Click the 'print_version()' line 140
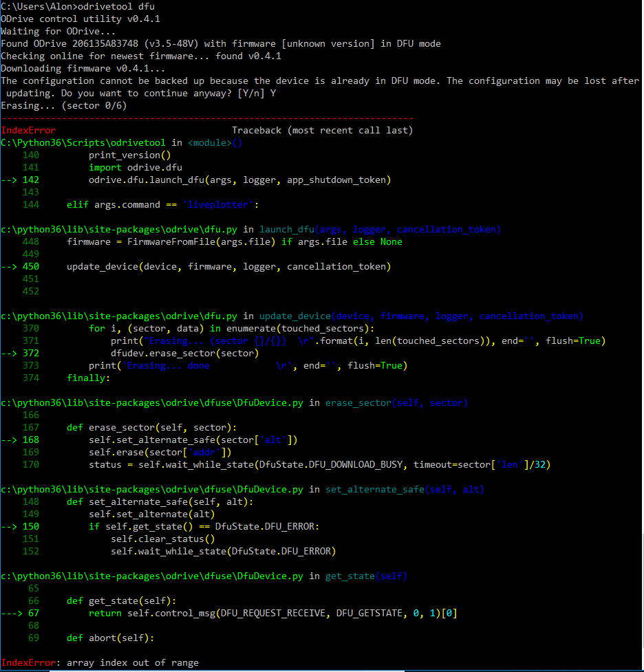Screen dimensions: 644x672 coord(130,155)
